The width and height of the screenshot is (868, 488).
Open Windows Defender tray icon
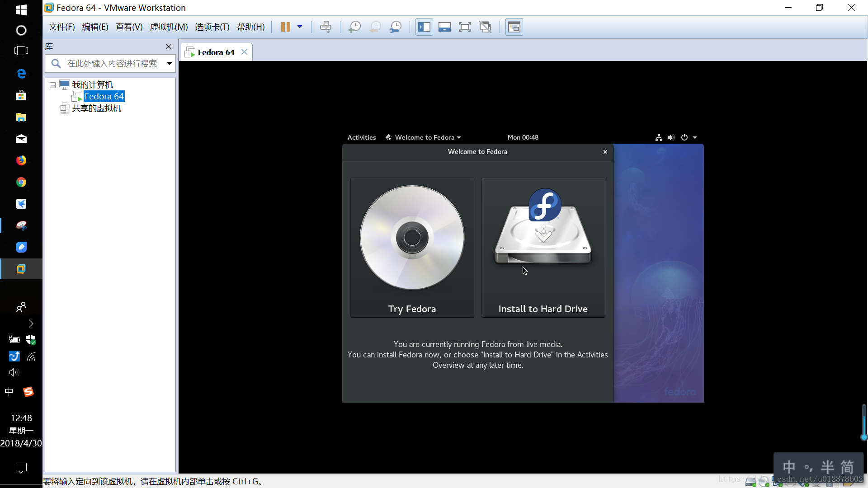[x=31, y=340]
